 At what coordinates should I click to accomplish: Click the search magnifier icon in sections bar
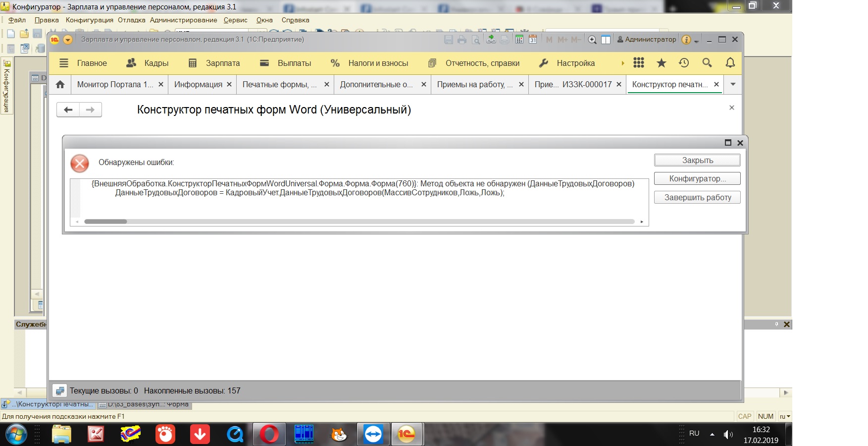pyautogui.click(x=707, y=63)
